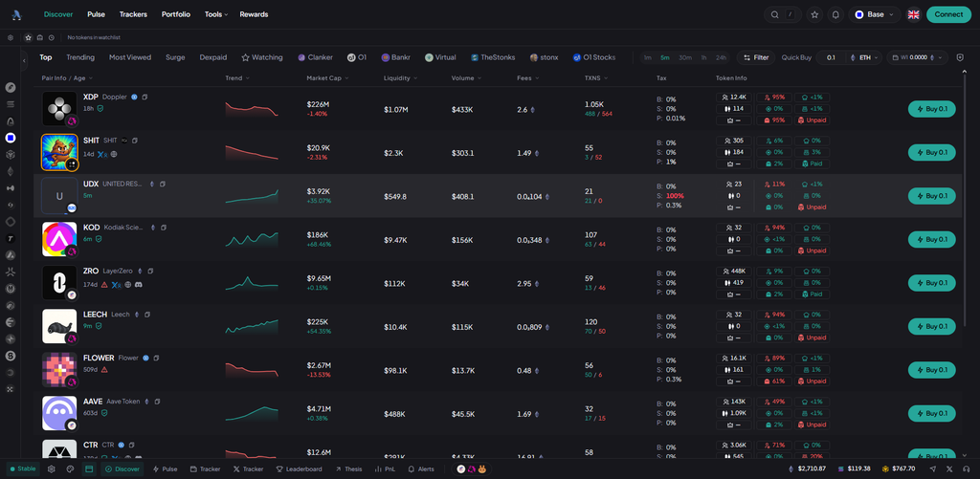The image size is (980, 479).
Task: Open the XDP token logo thumbnail
Action: tap(59, 109)
